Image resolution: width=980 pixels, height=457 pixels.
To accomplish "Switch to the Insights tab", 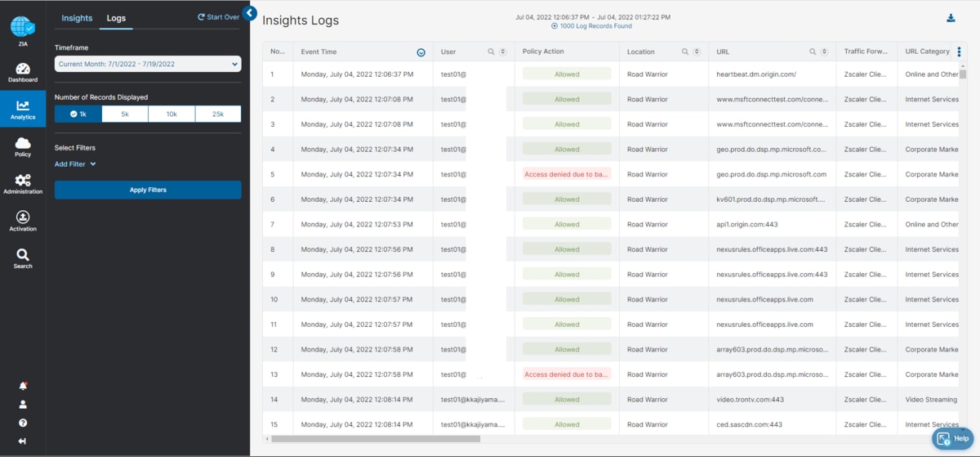I will coord(77,18).
